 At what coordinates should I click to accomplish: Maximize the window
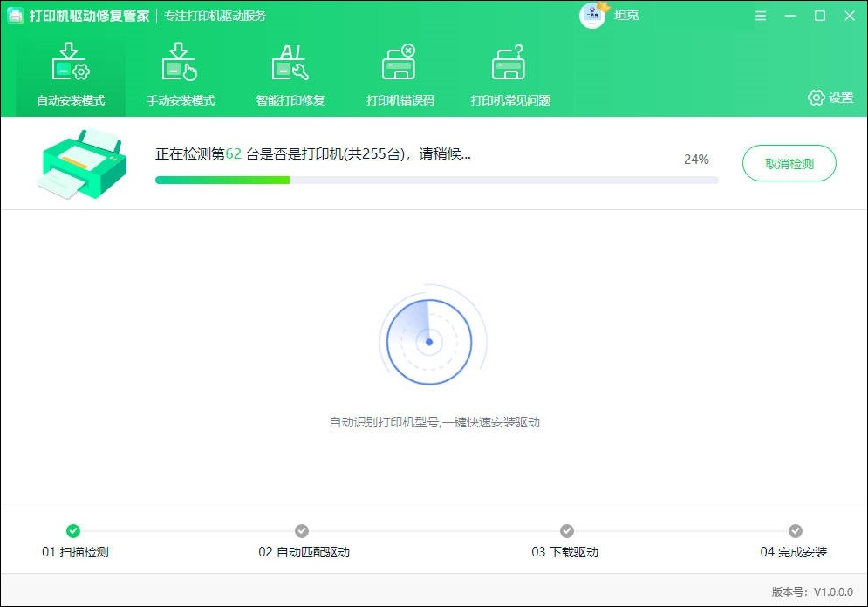pos(820,16)
